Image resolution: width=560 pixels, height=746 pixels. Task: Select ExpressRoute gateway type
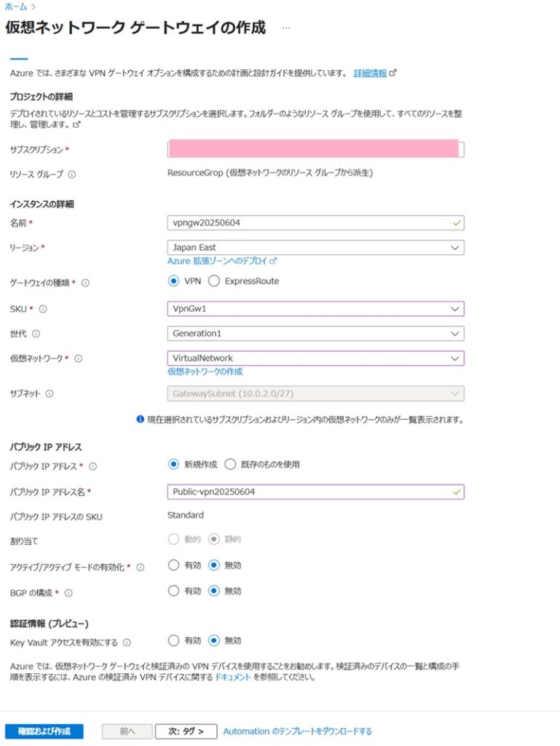tap(214, 281)
